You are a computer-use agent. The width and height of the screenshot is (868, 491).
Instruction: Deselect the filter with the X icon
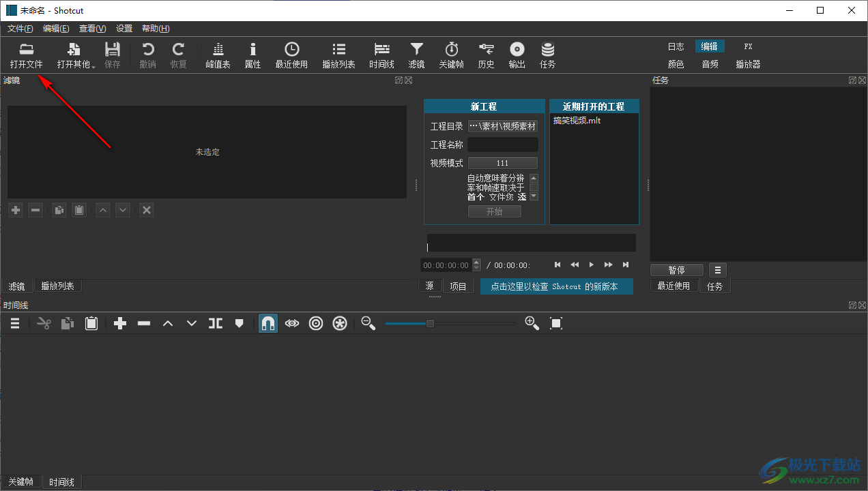point(146,210)
